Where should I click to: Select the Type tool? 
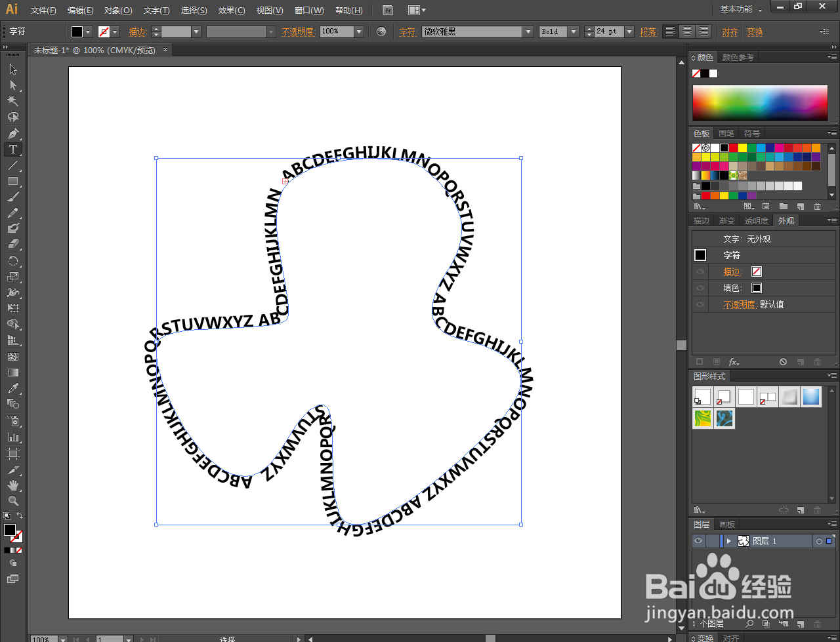(x=13, y=150)
